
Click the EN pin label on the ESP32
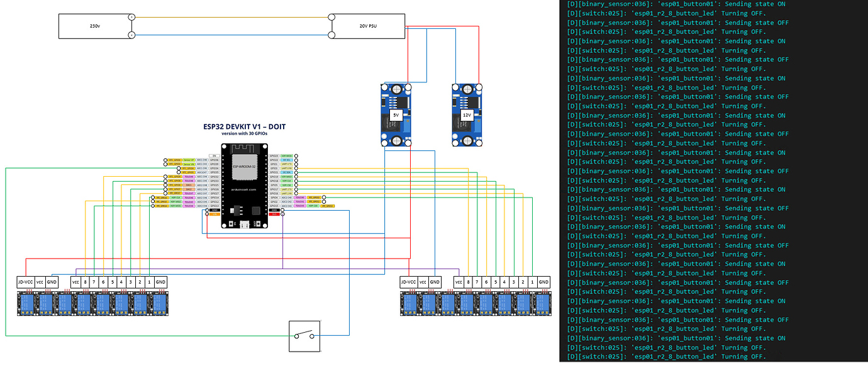[214, 154]
